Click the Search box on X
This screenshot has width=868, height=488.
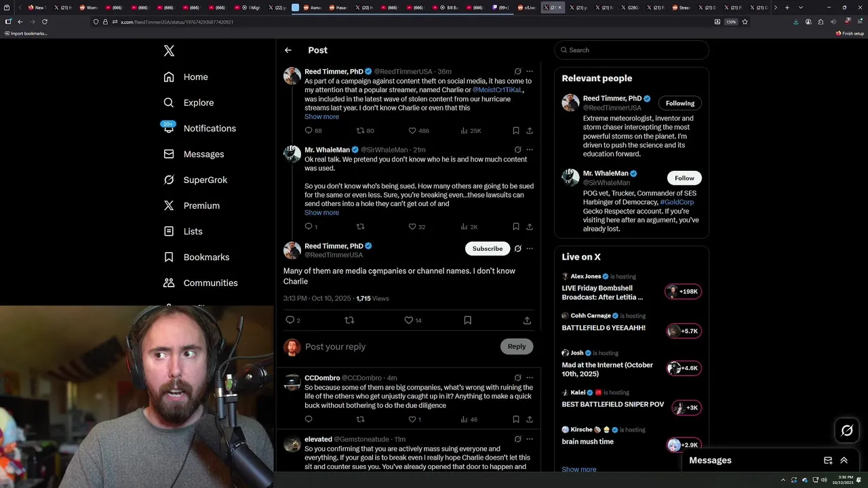pyautogui.click(x=632, y=50)
